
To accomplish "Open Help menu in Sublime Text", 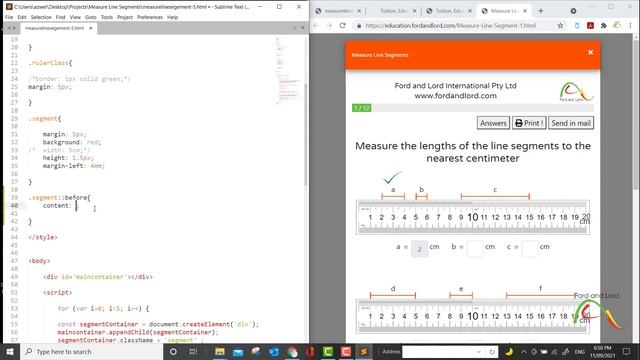I will coord(173,17).
